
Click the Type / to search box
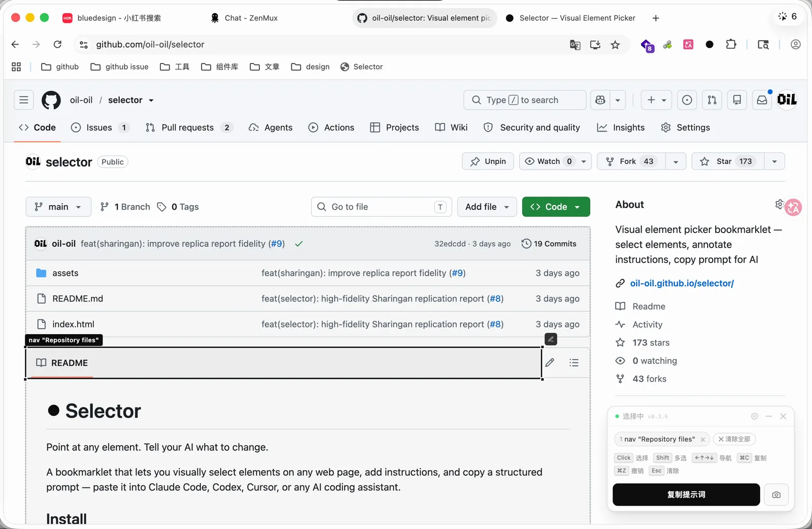pyautogui.click(x=525, y=100)
